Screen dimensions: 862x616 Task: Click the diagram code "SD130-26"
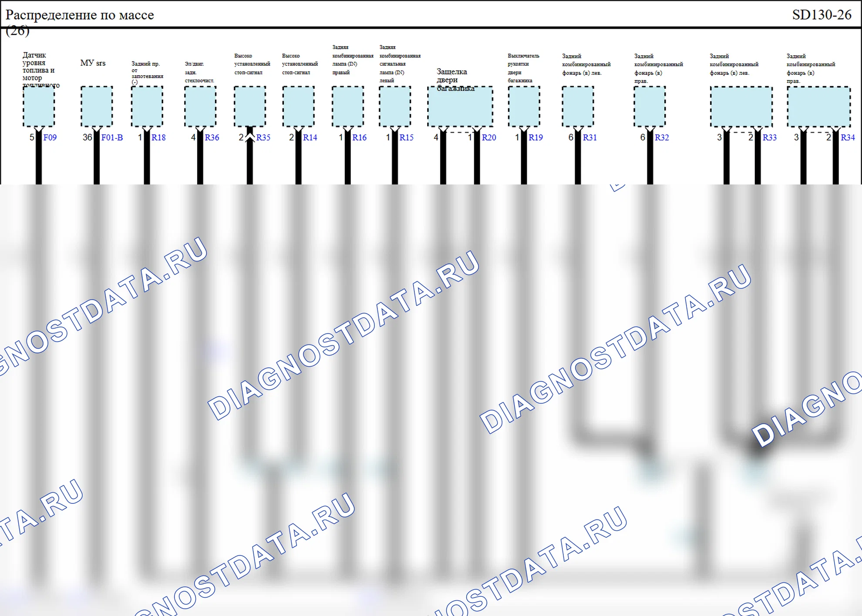coord(822,15)
